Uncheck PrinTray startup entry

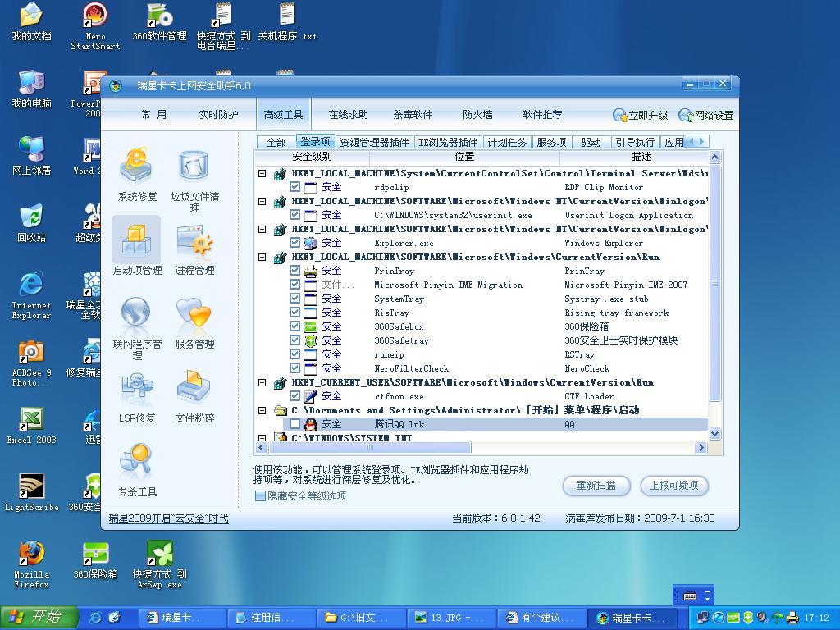click(x=294, y=271)
